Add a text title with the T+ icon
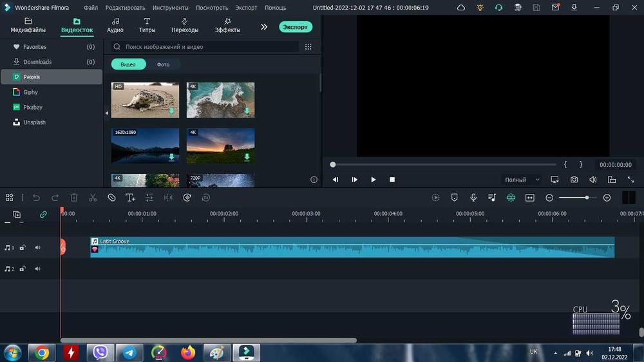Screen dimensions: 644x362 (x=130, y=198)
